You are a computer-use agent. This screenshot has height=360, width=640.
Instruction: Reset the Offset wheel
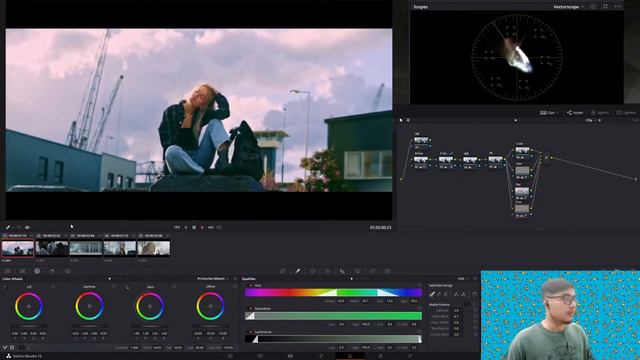click(x=235, y=287)
